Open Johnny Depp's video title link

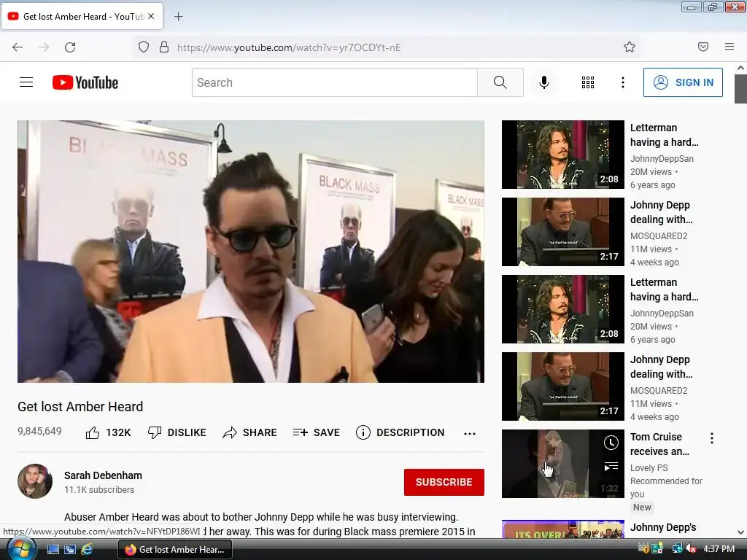(663, 527)
